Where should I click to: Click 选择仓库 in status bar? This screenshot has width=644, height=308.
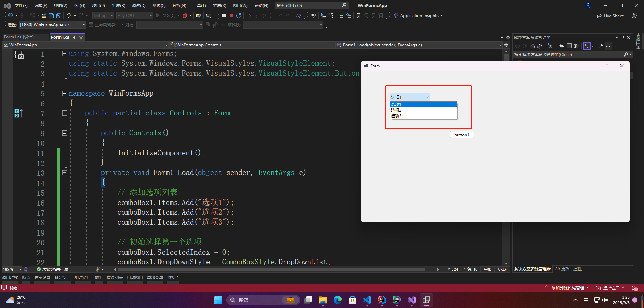point(610,288)
